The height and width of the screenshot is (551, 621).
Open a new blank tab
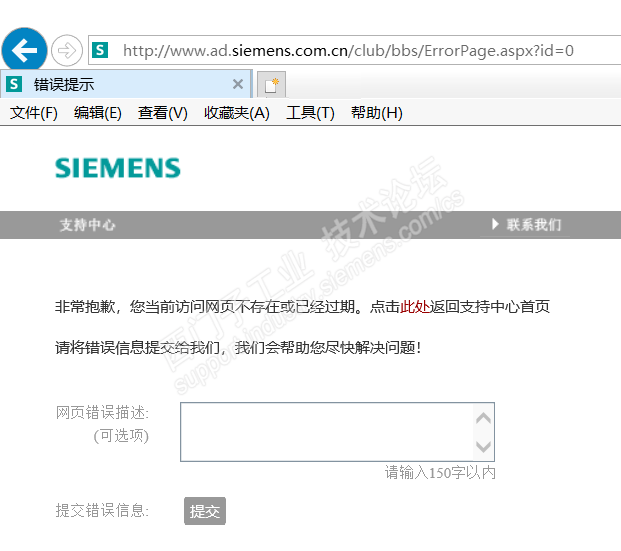tap(271, 84)
